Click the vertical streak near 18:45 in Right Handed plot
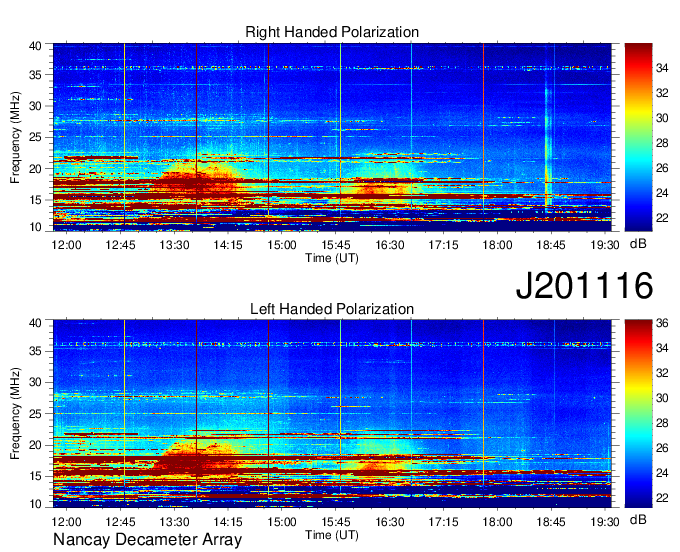This screenshot has width=680, height=552. [547, 147]
